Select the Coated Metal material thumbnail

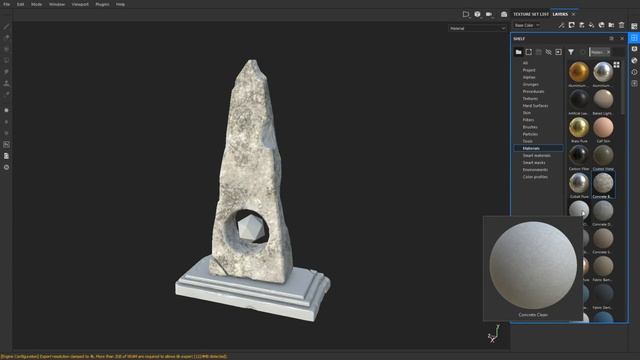[603, 155]
